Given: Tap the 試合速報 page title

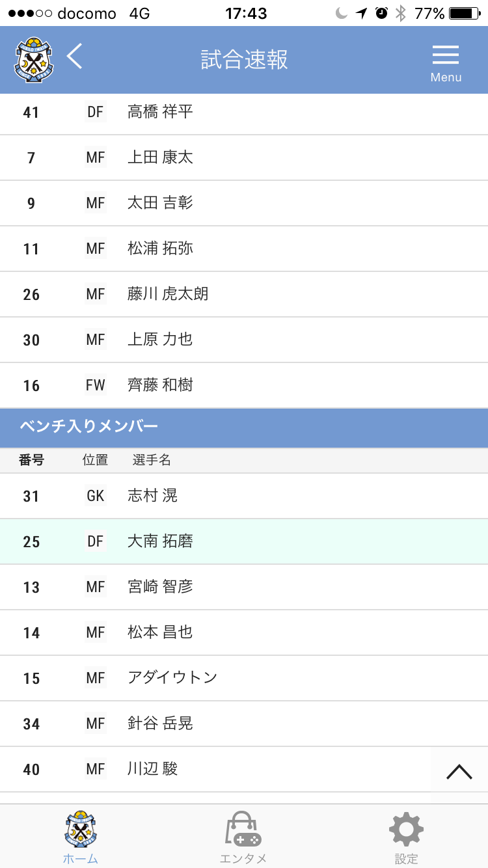Looking at the screenshot, I should (244, 60).
